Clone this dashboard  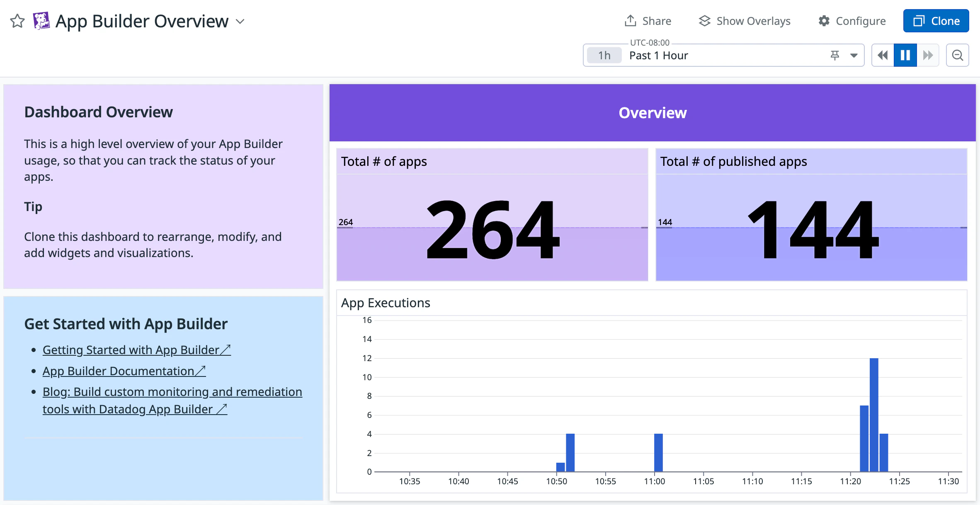[x=936, y=21]
